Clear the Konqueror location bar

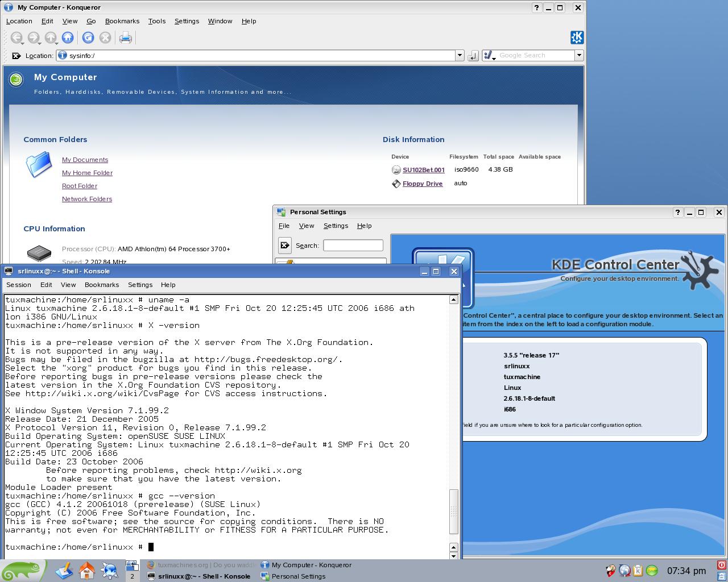click(x=16, y=56)
